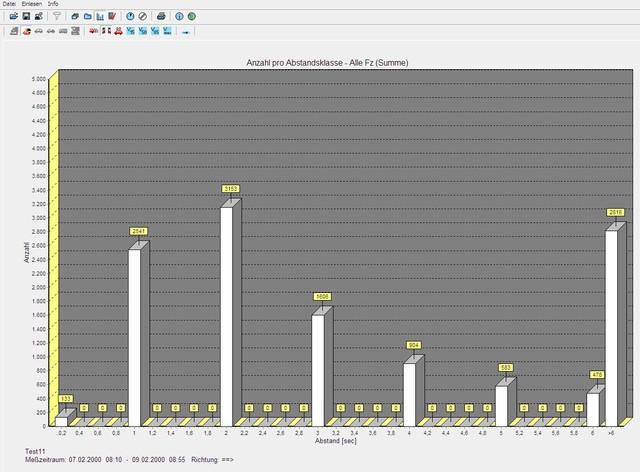Click the open file folder icon
This screenshot has height=472, width=640.
(x=14, y=16)
